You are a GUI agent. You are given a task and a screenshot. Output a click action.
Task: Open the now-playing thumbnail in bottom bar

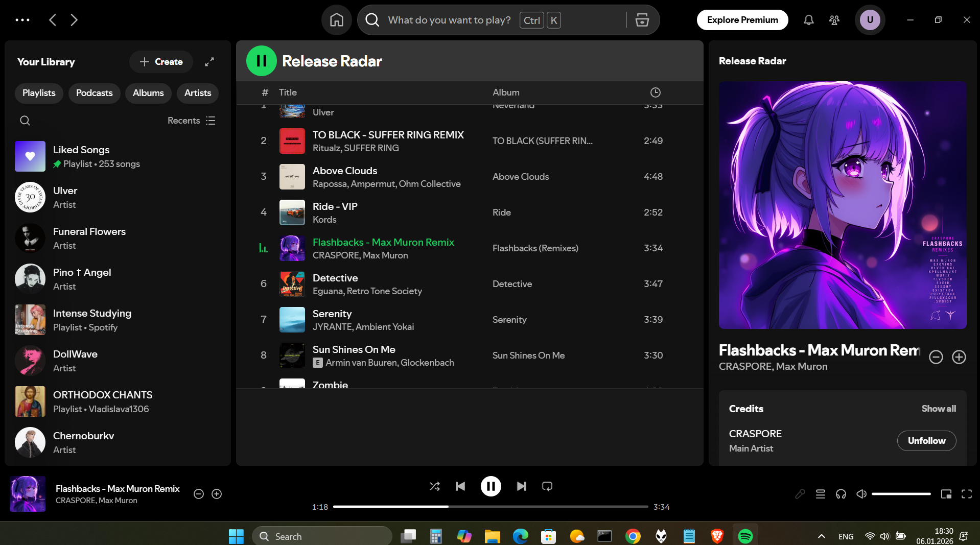click(x=28, y=494)
